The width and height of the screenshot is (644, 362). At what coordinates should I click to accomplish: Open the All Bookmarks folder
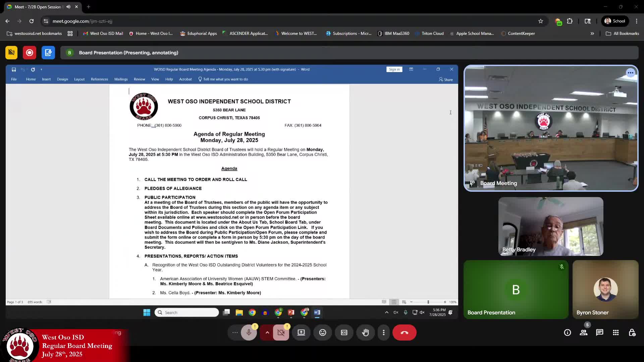(623, 34)
